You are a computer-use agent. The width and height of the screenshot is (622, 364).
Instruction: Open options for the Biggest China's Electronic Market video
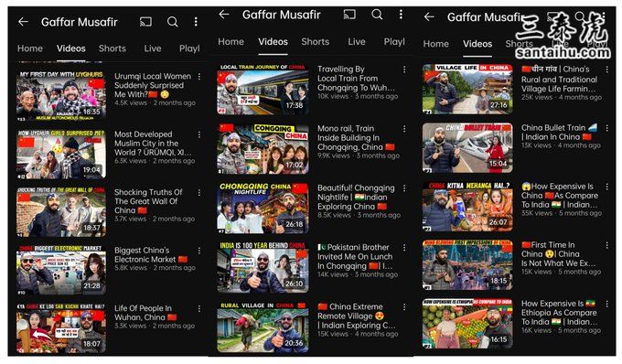[199, 251]
